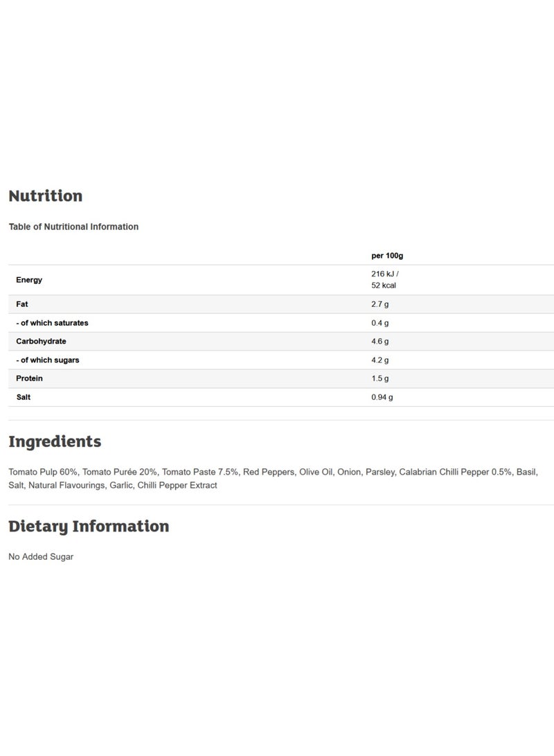This screenshot has height=756, width=554.
Task: Click the 0.4 g saturates value
Action: 380,323
